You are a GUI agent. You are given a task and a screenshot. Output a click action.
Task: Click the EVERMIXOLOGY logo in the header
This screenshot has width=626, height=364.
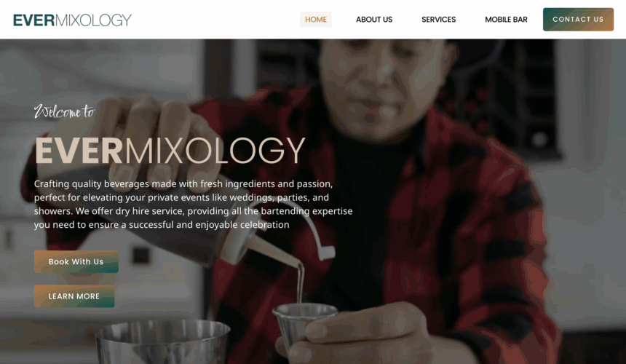(x=72, y=20)
